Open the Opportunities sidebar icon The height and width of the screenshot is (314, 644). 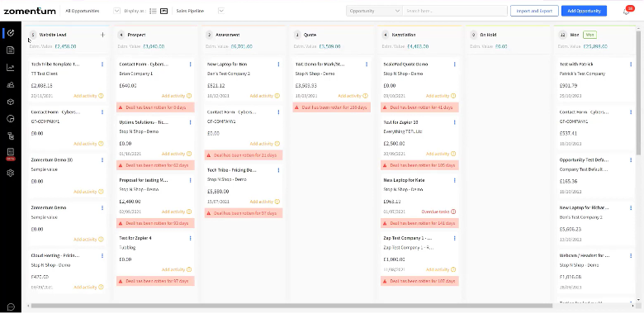11,33
